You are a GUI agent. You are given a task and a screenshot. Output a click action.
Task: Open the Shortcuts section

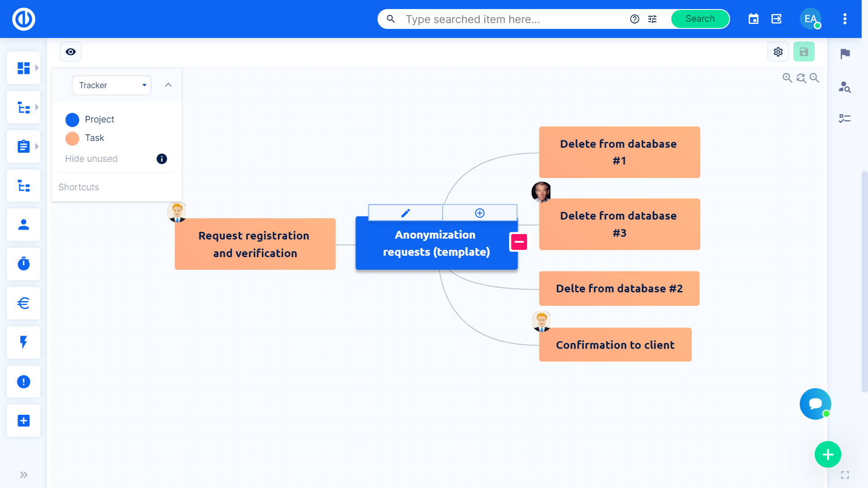(x=79, y=187)
